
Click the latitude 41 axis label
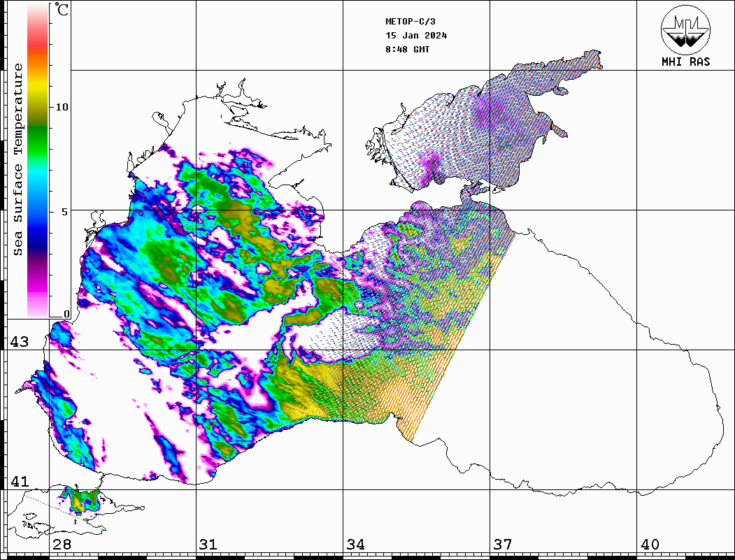coord(19,482)
